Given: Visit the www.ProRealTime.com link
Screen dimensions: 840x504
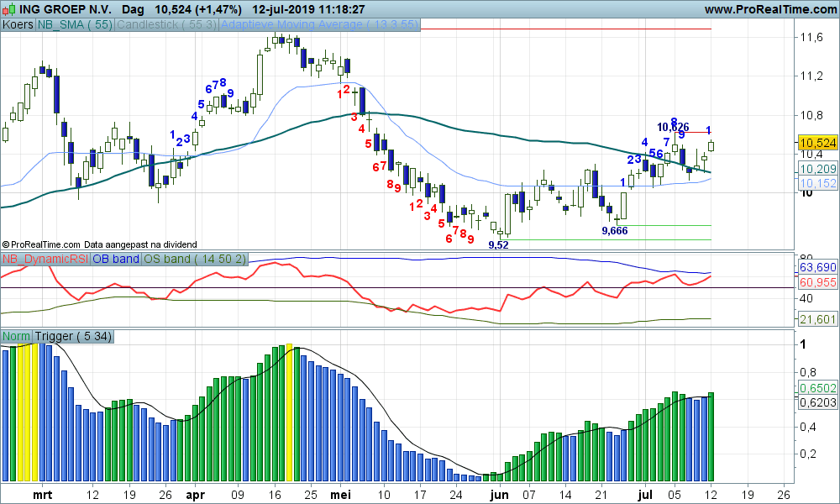Looking at the screenshot, I should tap(770, 9).
